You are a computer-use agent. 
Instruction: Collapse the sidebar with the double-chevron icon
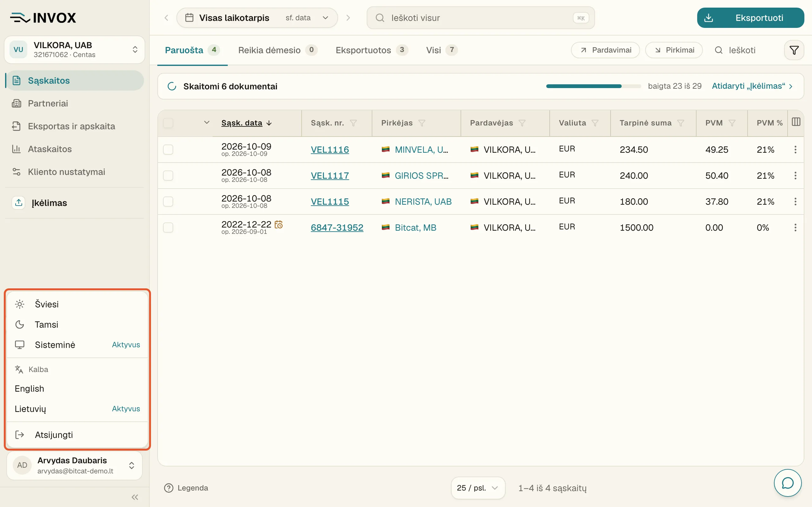135,497
